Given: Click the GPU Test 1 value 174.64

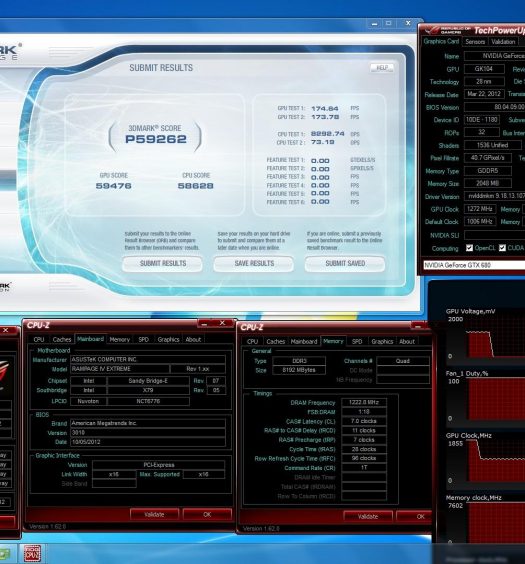Looking at the screenshot, I should pos(325,108).
